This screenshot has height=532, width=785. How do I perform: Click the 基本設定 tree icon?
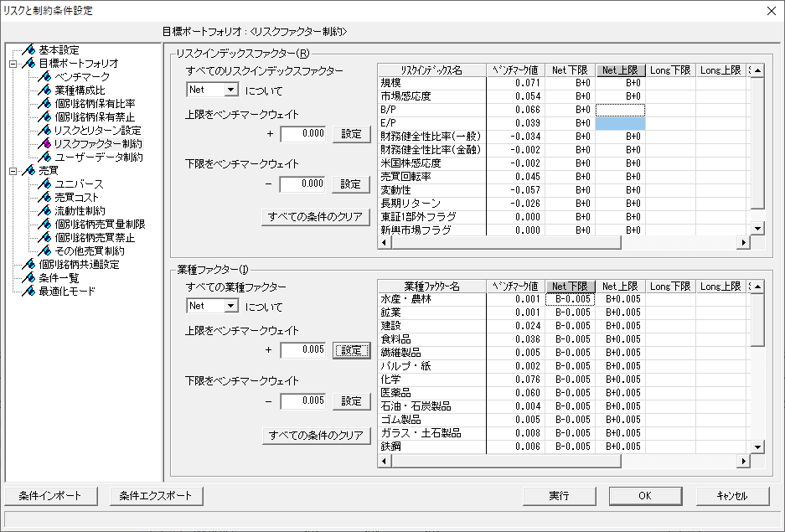click(29, 50)
